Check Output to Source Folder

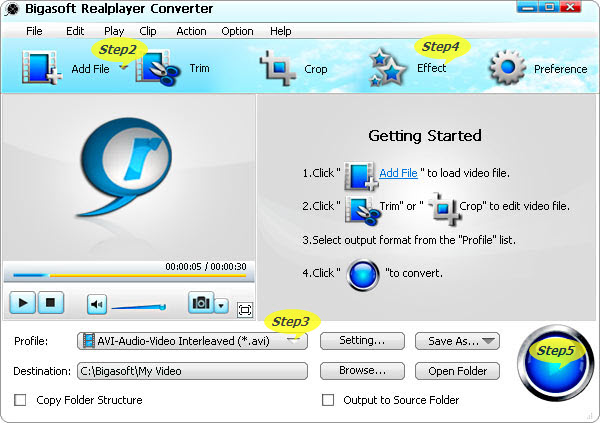tap(328, 400)
